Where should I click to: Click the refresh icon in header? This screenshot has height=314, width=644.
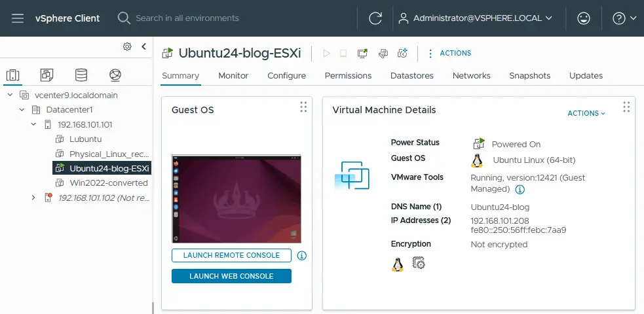[x=375, y=18]
